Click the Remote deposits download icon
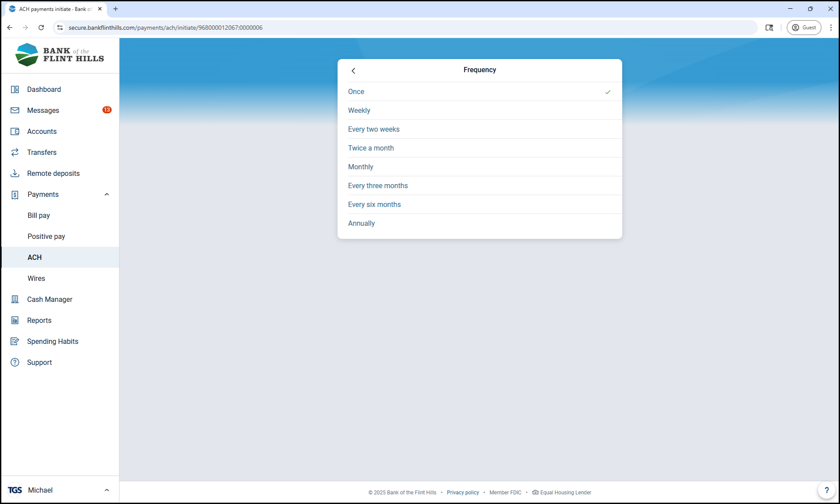Viewport: 840px width, 504px height. (15, 173)
